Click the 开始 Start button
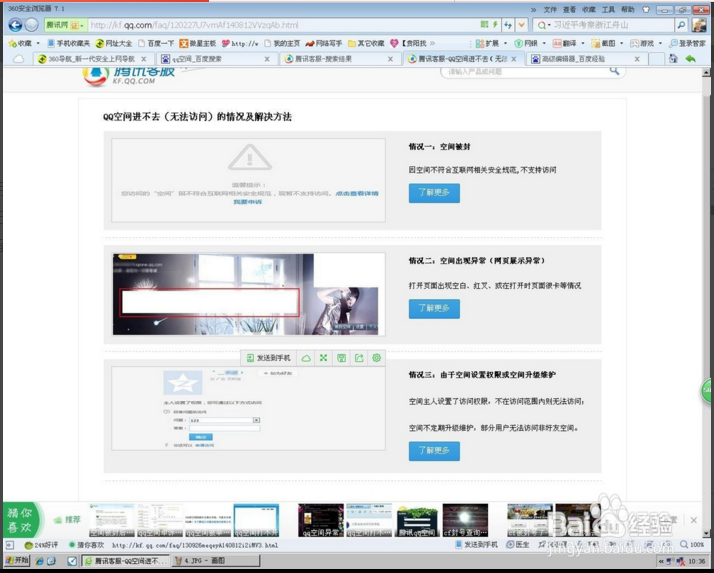714x573 pixels. [17, 560]
